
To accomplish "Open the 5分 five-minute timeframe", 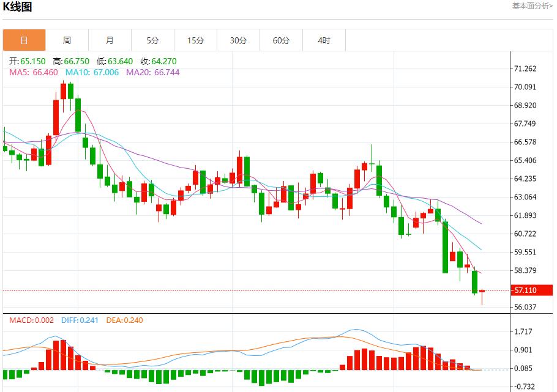I will pos(152,40).
